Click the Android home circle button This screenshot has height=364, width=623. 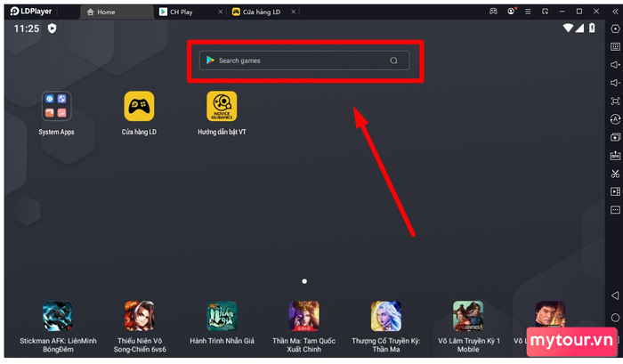pyautogui.click(x=615, y=318)
